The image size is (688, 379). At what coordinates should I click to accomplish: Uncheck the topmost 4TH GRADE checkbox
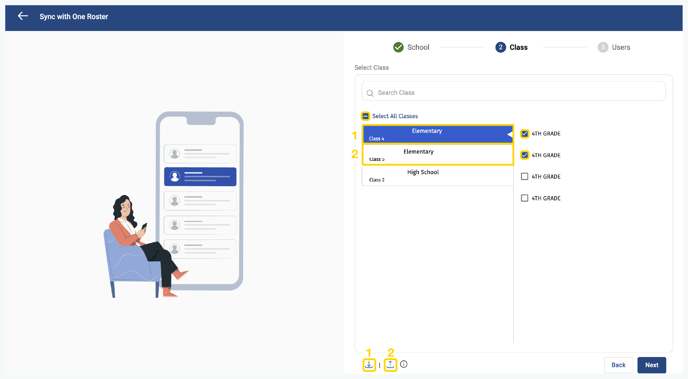pyautogui.click(x=524, y=133)
